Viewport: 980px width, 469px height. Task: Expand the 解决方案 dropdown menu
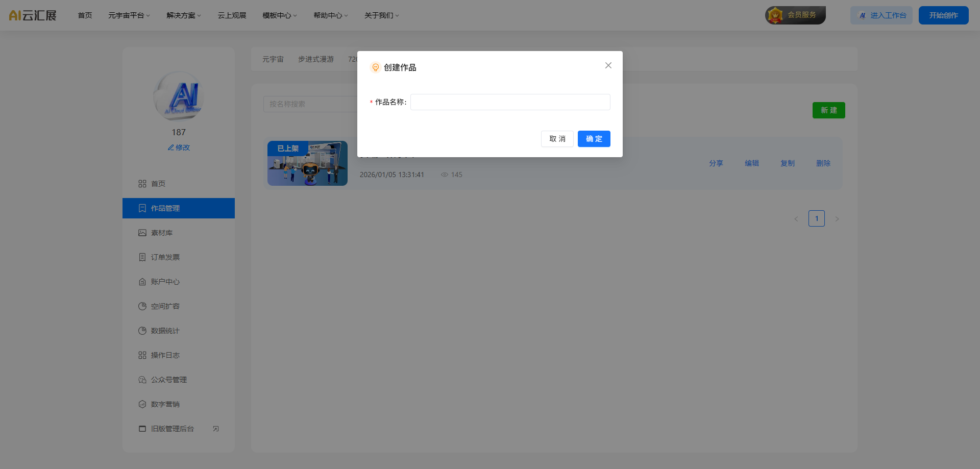pos(184,15)
